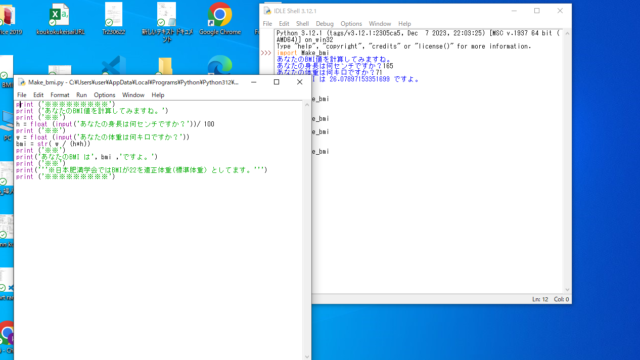Click IDLE Shell scrollbar up arrow
The width and height of the screenshot is (640, 360).
click(x=567, y=33)
